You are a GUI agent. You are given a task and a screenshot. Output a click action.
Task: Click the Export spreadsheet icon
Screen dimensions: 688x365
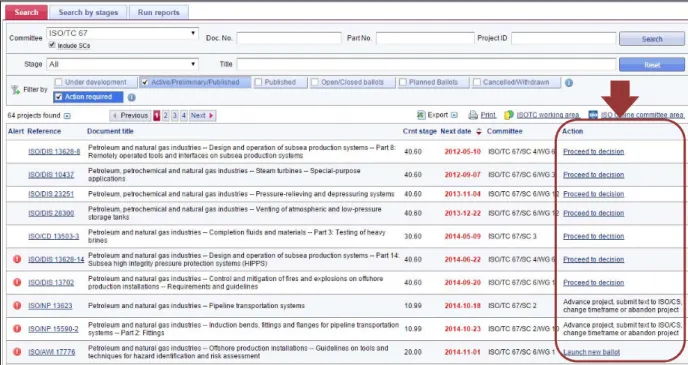click(421, 115)
